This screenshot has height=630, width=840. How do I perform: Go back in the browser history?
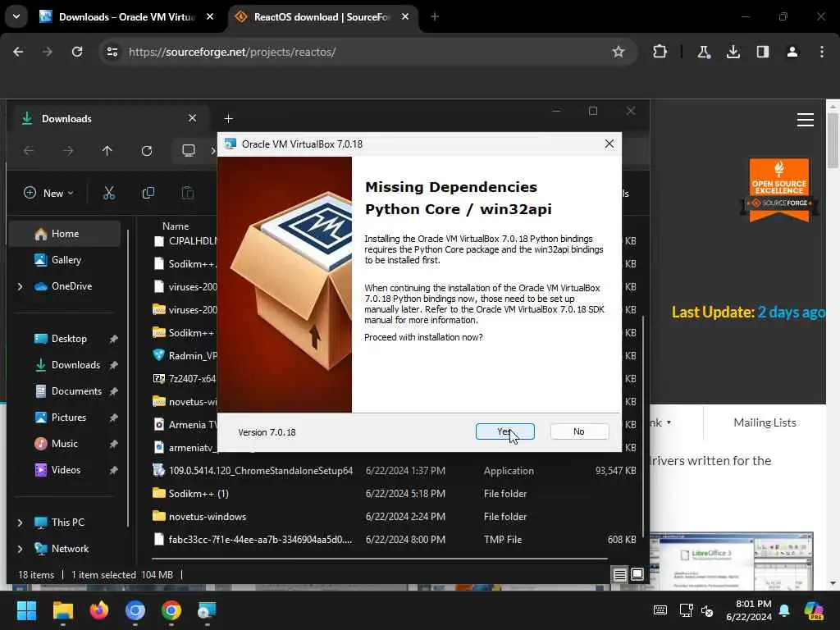pos(18,52)
